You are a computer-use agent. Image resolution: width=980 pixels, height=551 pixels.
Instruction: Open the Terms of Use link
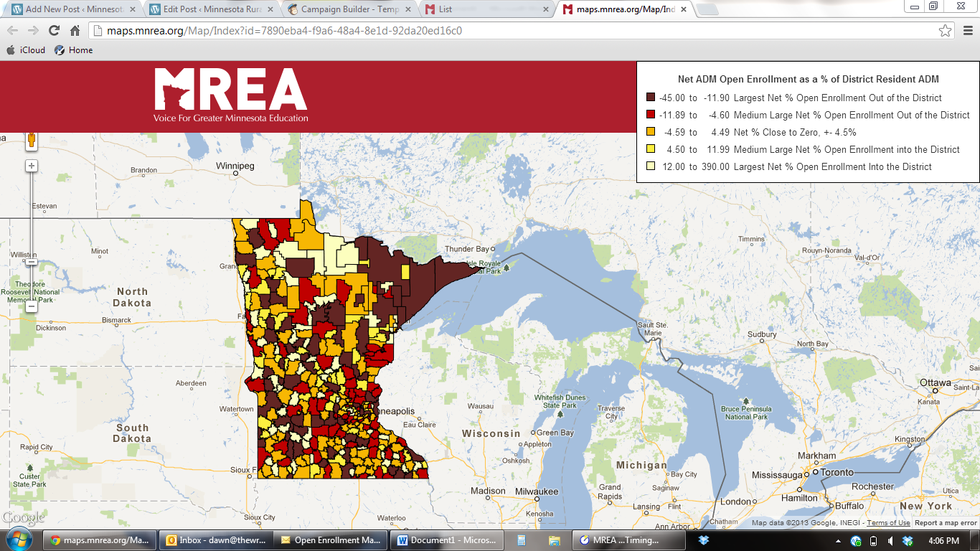click(x=888, y=523)
